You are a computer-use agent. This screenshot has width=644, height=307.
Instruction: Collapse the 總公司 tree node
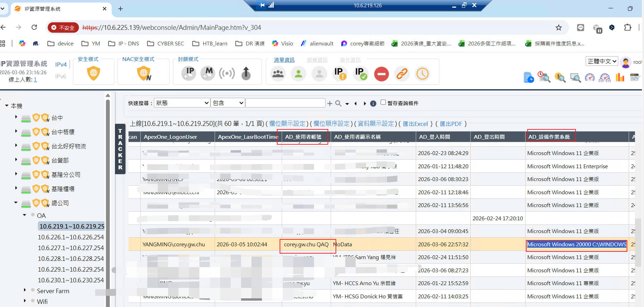16,203
